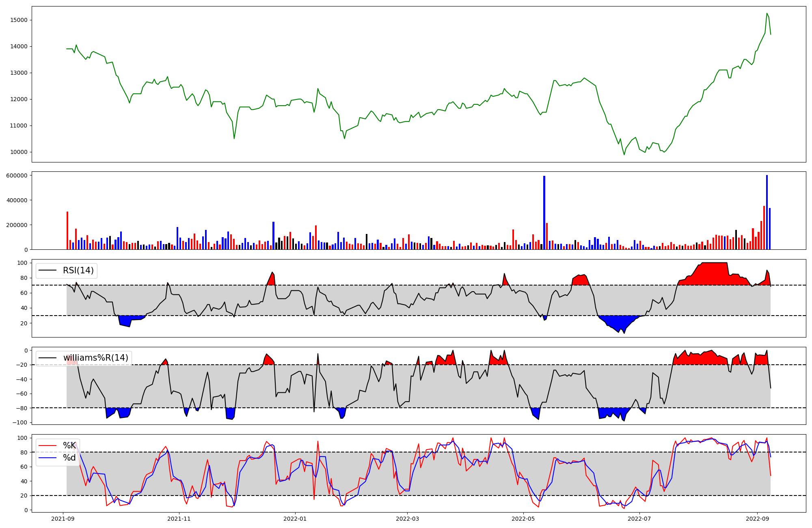Click the wide red RSI overbought area at 100

pyautogui.click(x=714, y=274)
